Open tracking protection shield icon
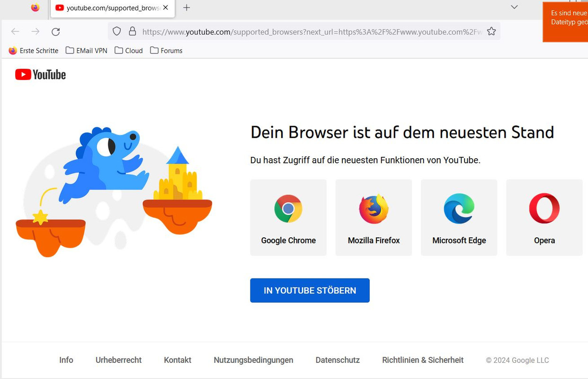588x379 pixels. coord(117,32)
